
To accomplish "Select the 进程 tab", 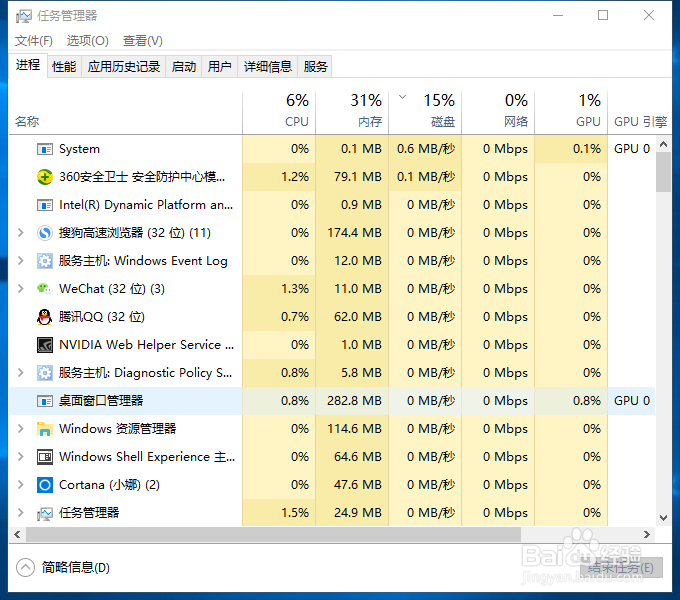I will (28, 65).
